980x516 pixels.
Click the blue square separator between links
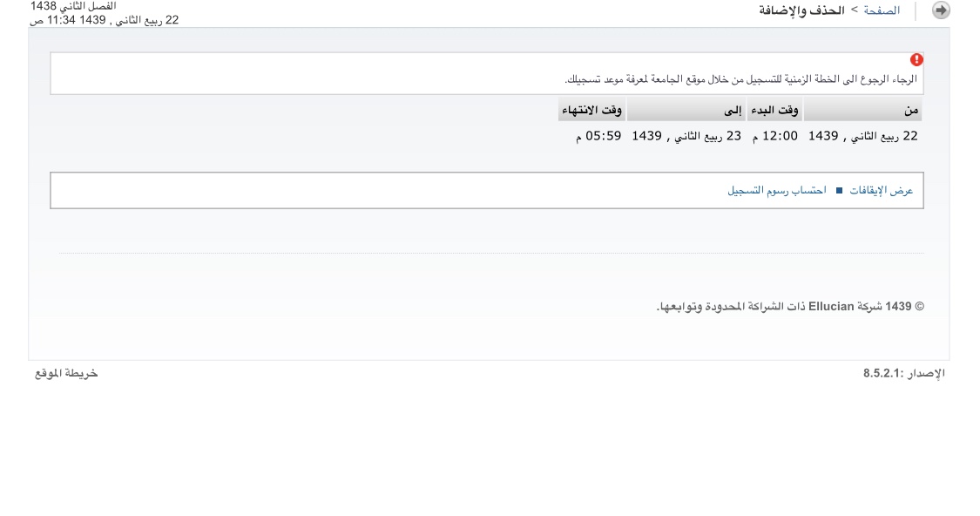point(840,190)
